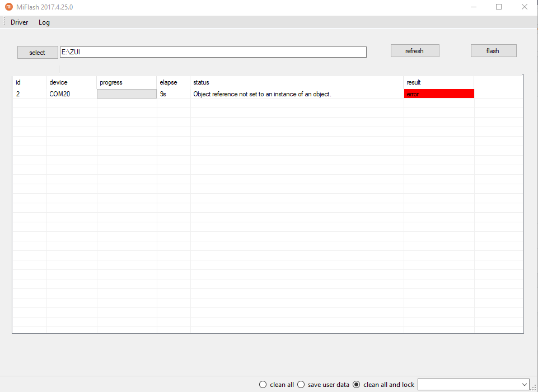Click the result column header
The width and height of the screenshot is (538, 392).
point(439,82)
